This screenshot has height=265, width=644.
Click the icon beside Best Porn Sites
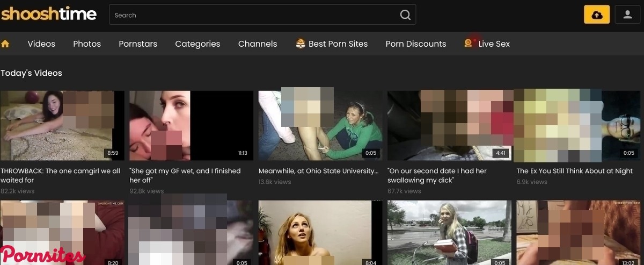pos(301,44)
